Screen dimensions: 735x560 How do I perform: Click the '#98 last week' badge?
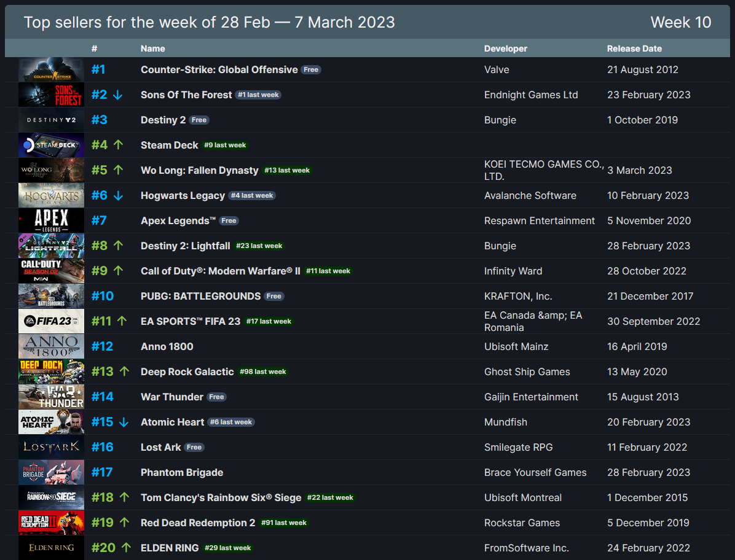click(x=262, y=371)
